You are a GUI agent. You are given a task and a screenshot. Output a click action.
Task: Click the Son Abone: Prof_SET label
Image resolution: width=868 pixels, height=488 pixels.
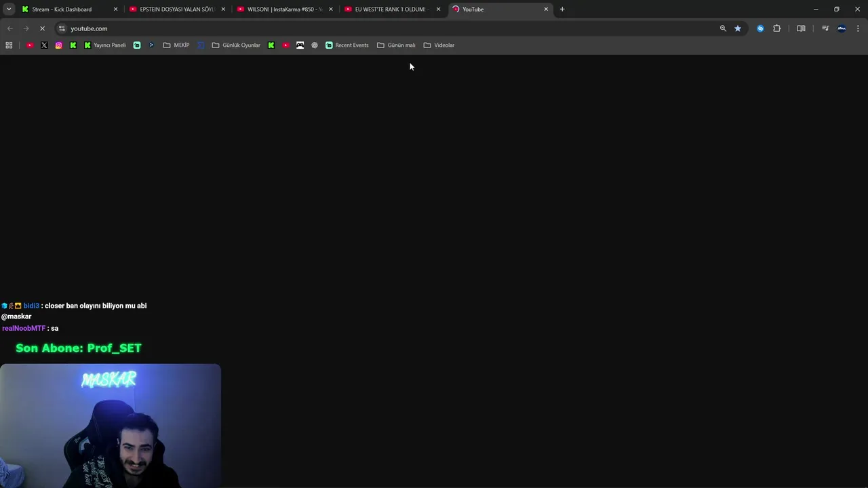coord(79,348)
